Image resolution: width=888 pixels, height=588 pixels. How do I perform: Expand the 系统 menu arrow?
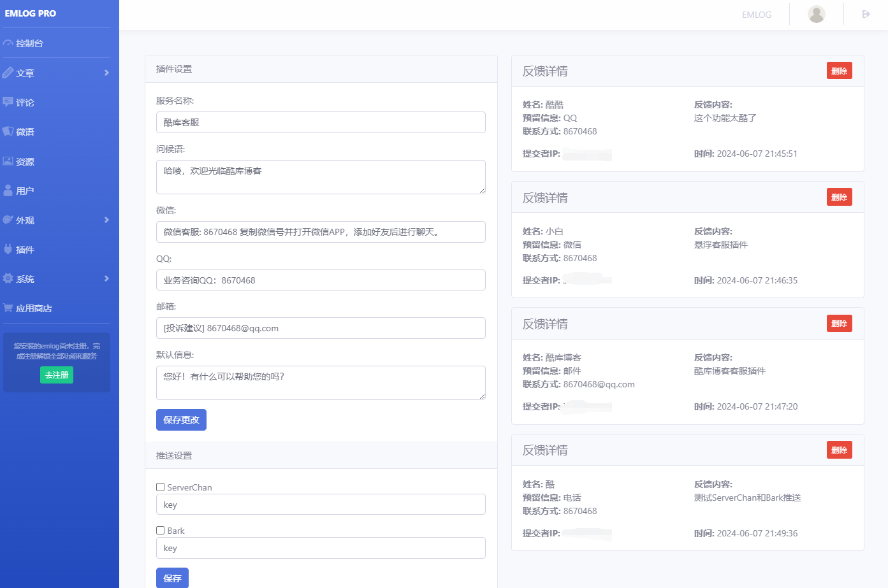pos(106,278)
